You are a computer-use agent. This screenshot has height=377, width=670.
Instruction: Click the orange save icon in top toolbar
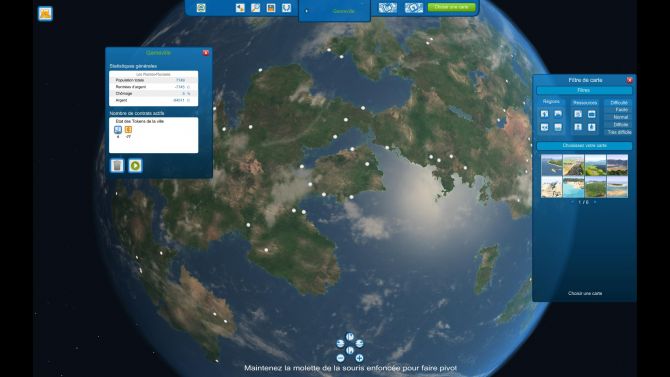coord(271,8)
